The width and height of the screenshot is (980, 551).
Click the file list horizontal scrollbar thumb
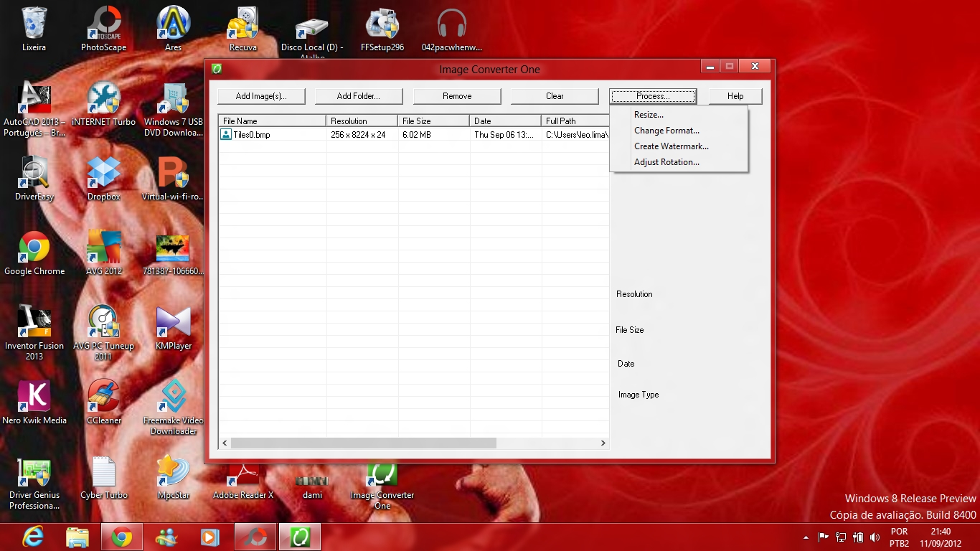[x=363, y=443]
